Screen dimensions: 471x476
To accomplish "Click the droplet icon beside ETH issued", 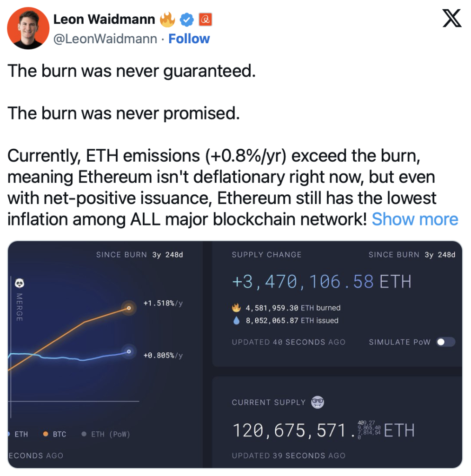I will [x=236, y=321].
